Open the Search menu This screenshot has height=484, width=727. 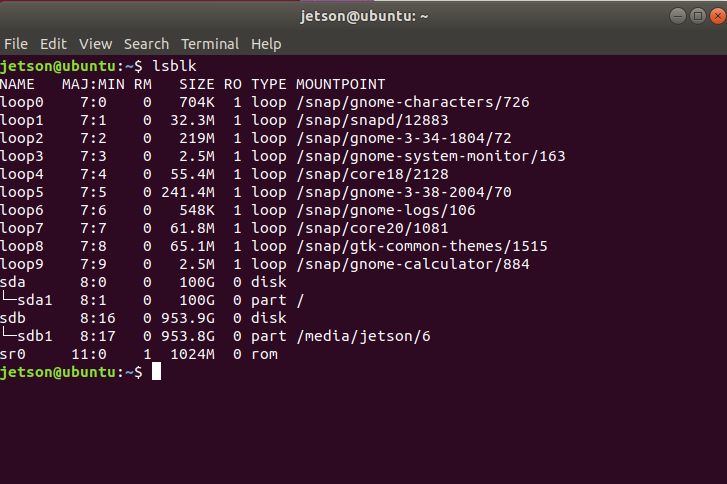pyautogui.click(x=146, y=44)
